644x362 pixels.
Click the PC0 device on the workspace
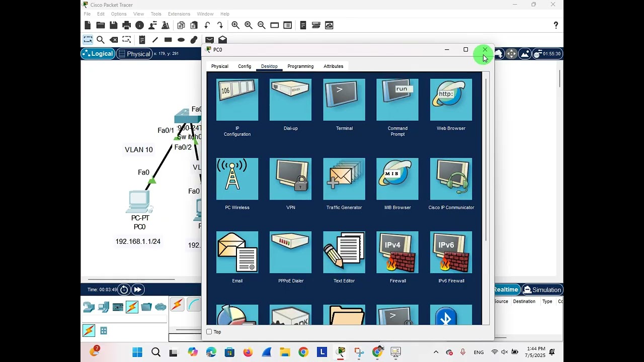point(140,203)
